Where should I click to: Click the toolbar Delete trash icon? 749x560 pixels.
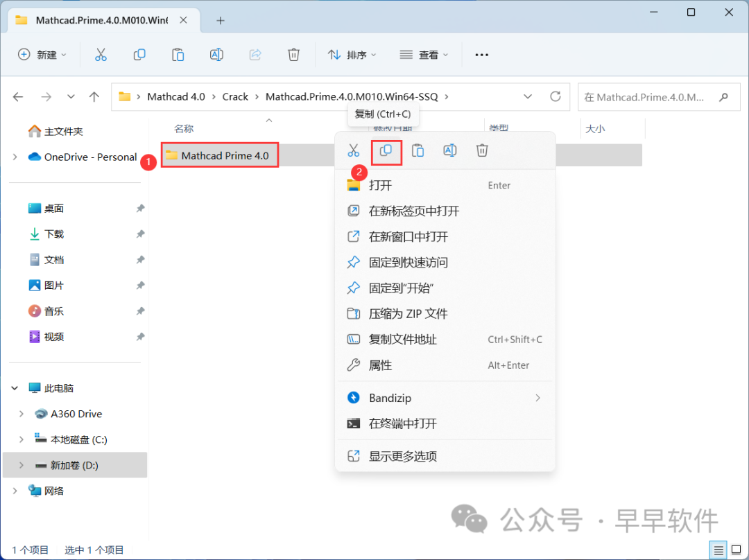click(x=294, y=55)
